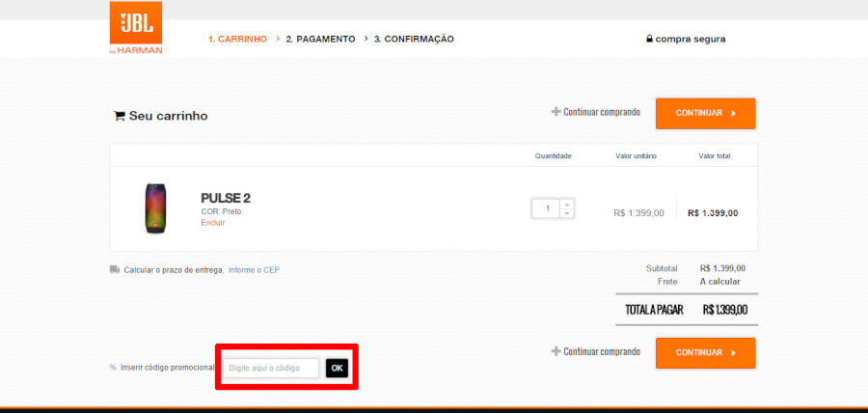
Task: Remove PULSE 2 using the Excluir link
Action: (x=212, y=223)
